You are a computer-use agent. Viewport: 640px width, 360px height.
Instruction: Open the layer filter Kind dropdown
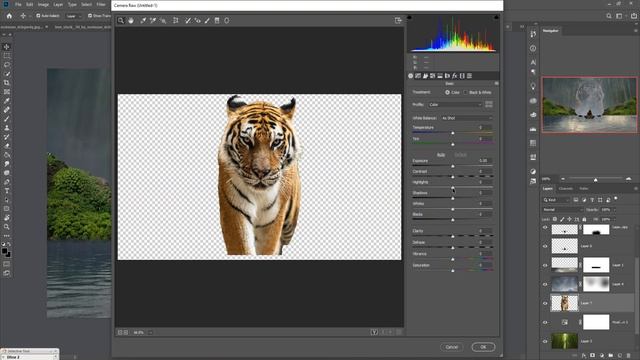pyautogui.click(x=556, y=200)
